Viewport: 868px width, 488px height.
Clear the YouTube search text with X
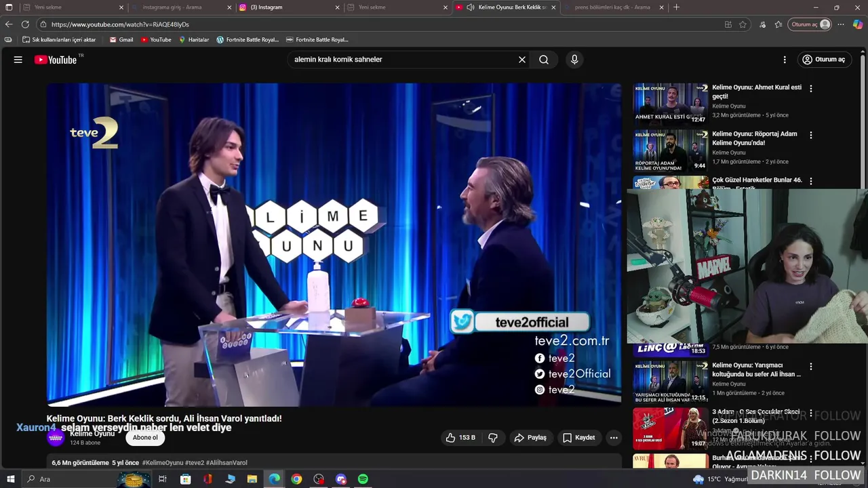coord(522,60)
